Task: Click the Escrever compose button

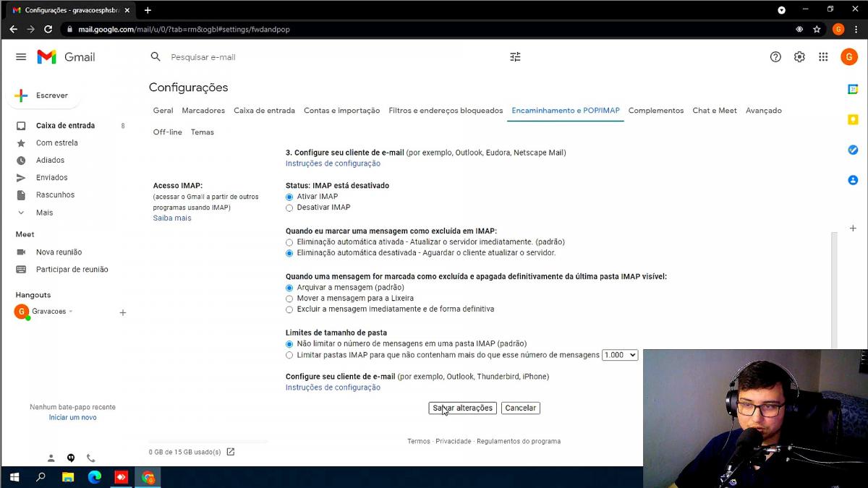Action: [43, 95]
